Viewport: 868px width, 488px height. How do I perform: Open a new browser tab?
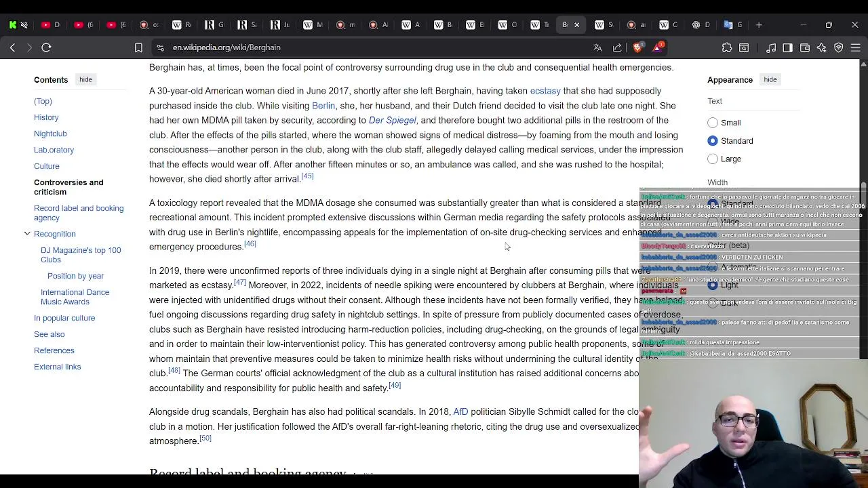tap(759, 25)
